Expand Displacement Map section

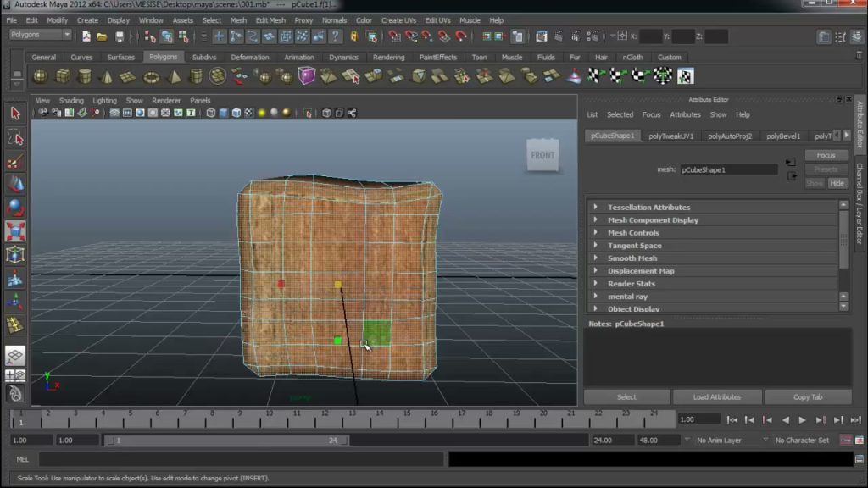point(596,270)
